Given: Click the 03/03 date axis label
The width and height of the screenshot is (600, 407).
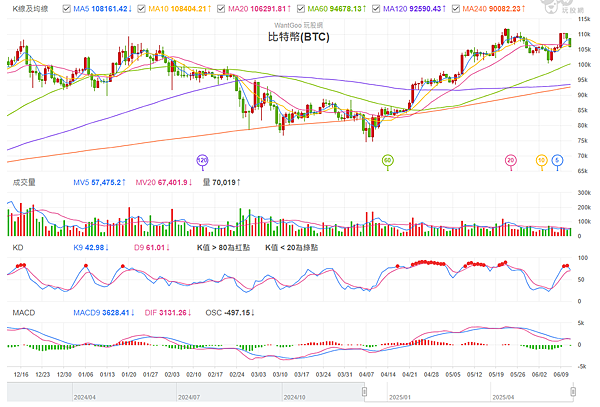Looking at the screenshot, I should click(x=259, y=374).
